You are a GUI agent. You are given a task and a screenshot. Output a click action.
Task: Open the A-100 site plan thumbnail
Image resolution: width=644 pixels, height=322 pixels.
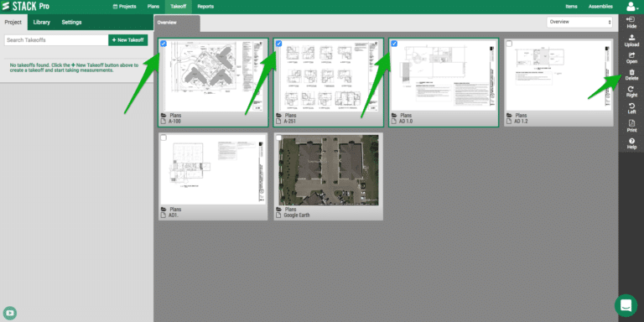pyautogui.click(x=213, y=75)
